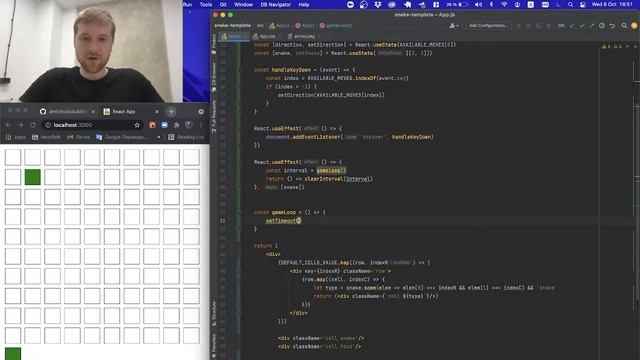Jump to the next highlighted error with the down arrow

635,46
